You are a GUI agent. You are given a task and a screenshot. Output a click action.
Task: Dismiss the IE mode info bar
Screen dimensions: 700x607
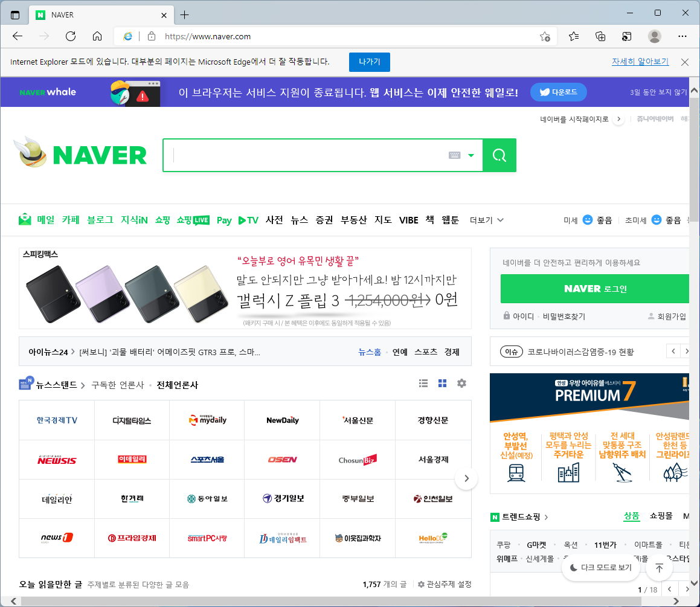685,62
